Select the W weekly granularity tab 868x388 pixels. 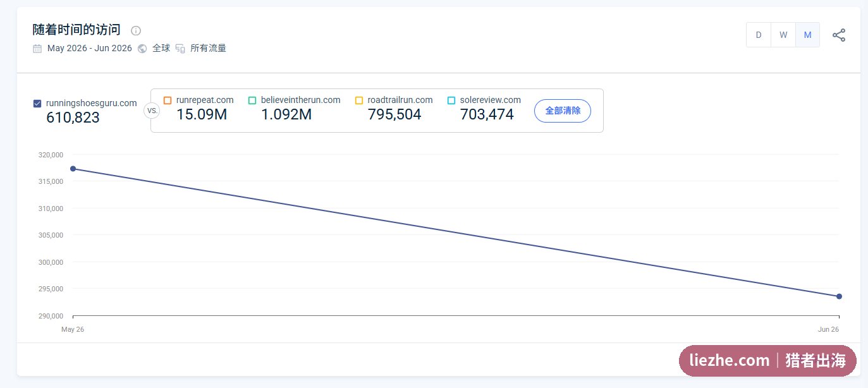[x=783, y=35]
